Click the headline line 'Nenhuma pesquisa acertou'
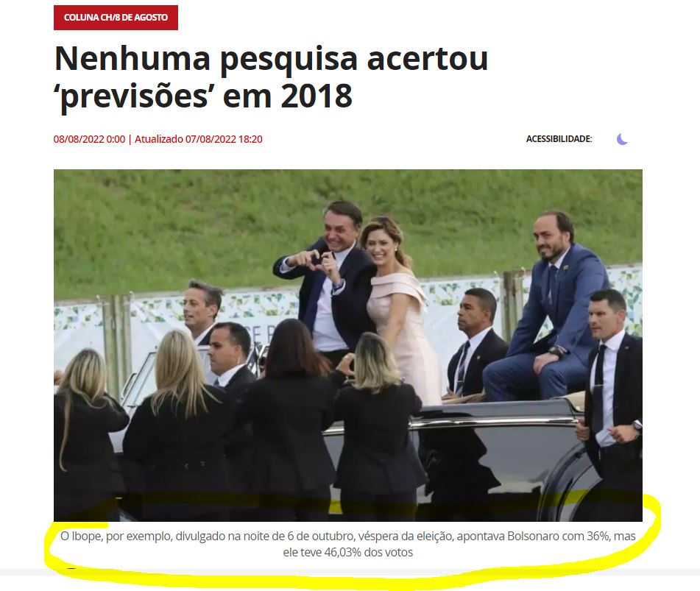The height and width of the screenshot is (591, 700). point(271,58)
